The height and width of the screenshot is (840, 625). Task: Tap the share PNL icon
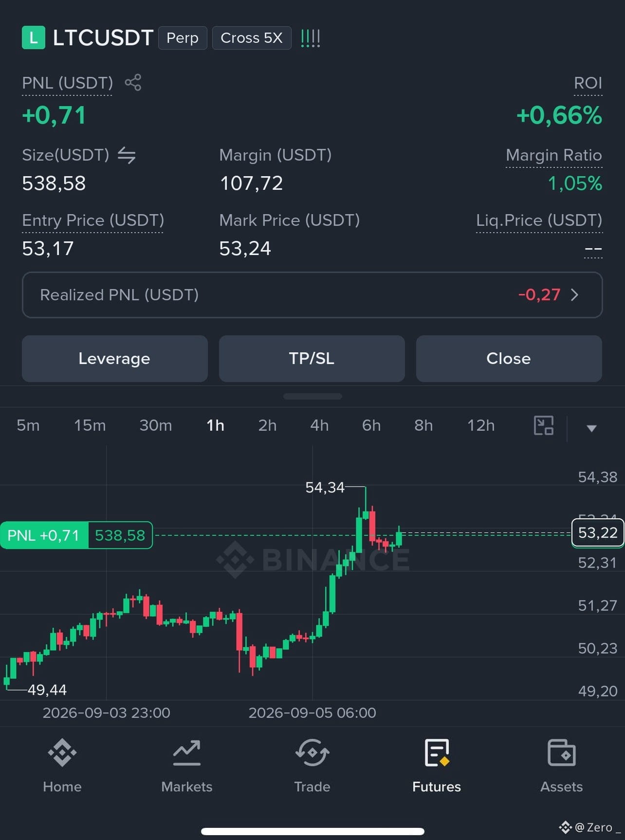[x=133, y=82]
